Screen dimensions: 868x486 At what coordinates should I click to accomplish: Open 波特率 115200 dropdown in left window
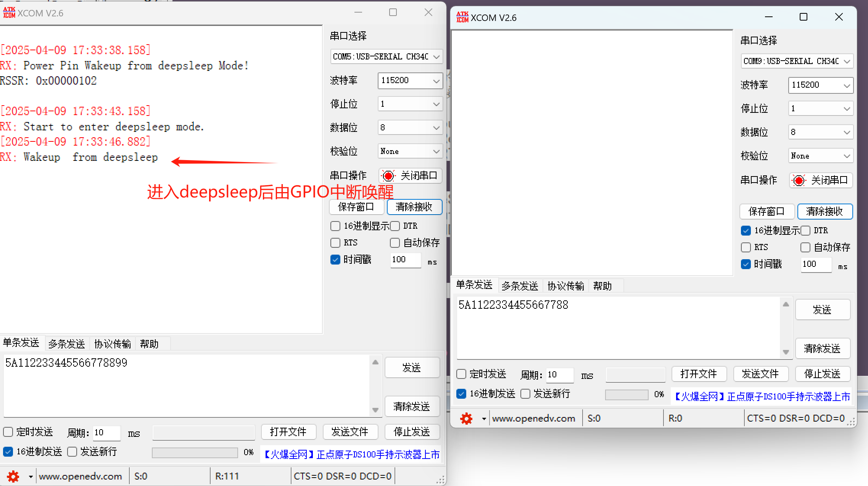(410, 80)
